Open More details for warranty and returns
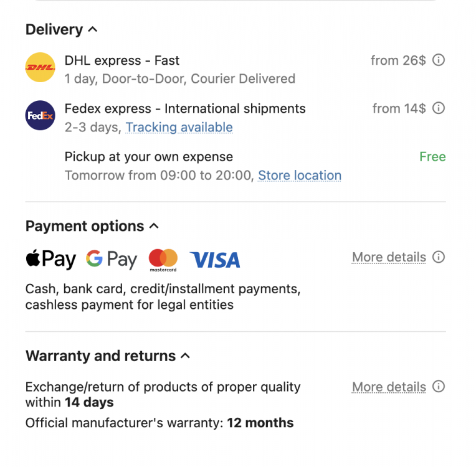Image resolution: width=476 pixels, height=467 pixels. [x=389, y=387]
